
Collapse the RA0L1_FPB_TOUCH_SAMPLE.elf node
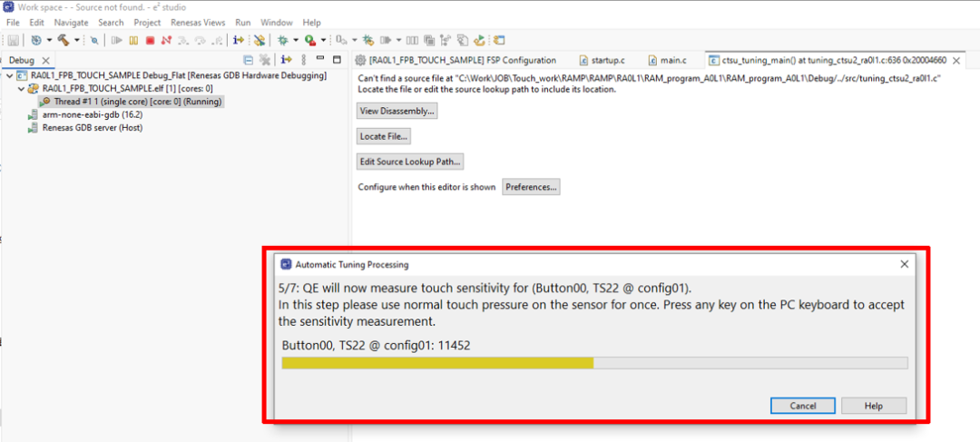21,89
